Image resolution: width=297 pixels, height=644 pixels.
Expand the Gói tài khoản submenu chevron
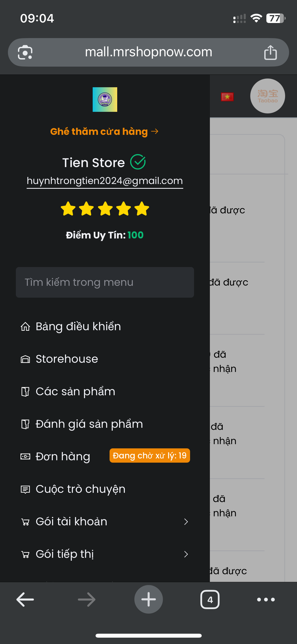click(186, 522)
